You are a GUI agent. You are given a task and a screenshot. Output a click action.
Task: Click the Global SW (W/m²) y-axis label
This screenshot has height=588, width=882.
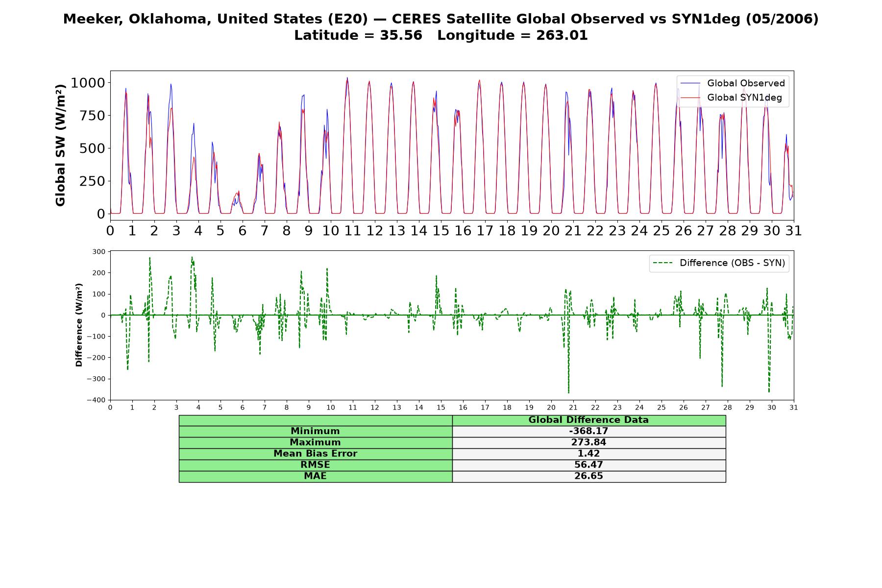[x=60, y=145]
